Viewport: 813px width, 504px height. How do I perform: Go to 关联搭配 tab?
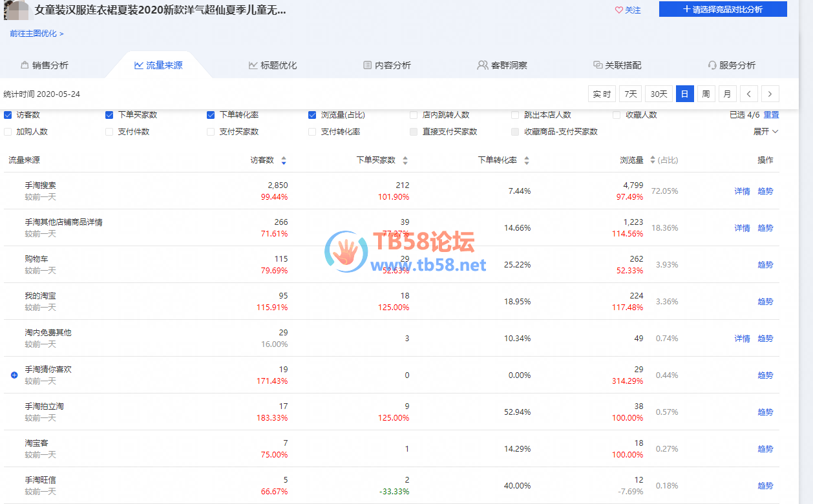(x=617, y=65)
